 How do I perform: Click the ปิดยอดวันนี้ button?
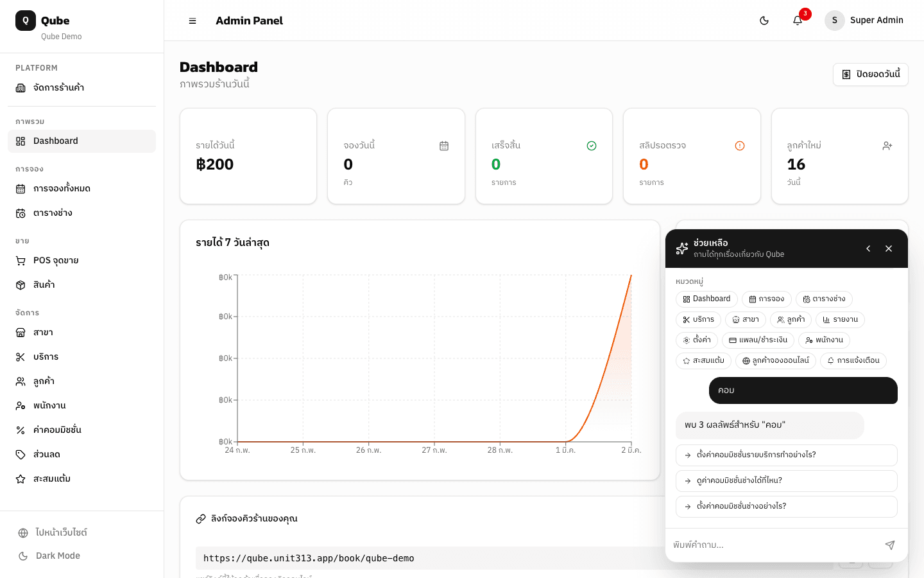click(x=870, y=74)
